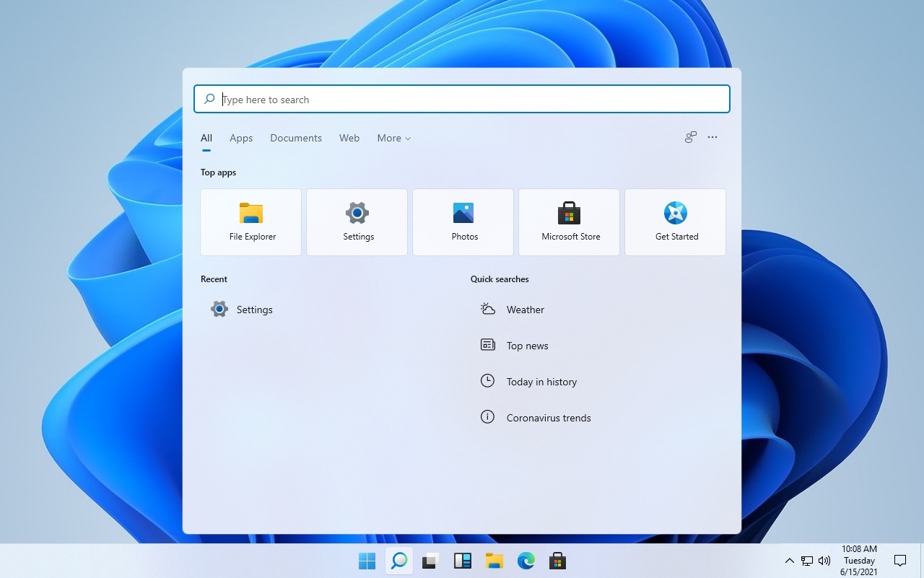
Task: Open Microsoft Edge from the taskbar
Action: [x=526, y=561]
